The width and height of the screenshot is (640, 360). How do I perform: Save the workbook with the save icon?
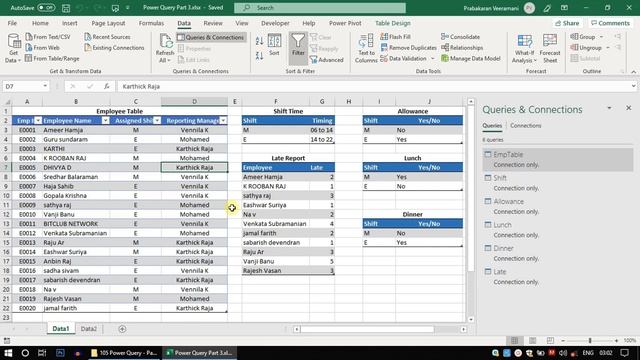click(x=66, y=8)
